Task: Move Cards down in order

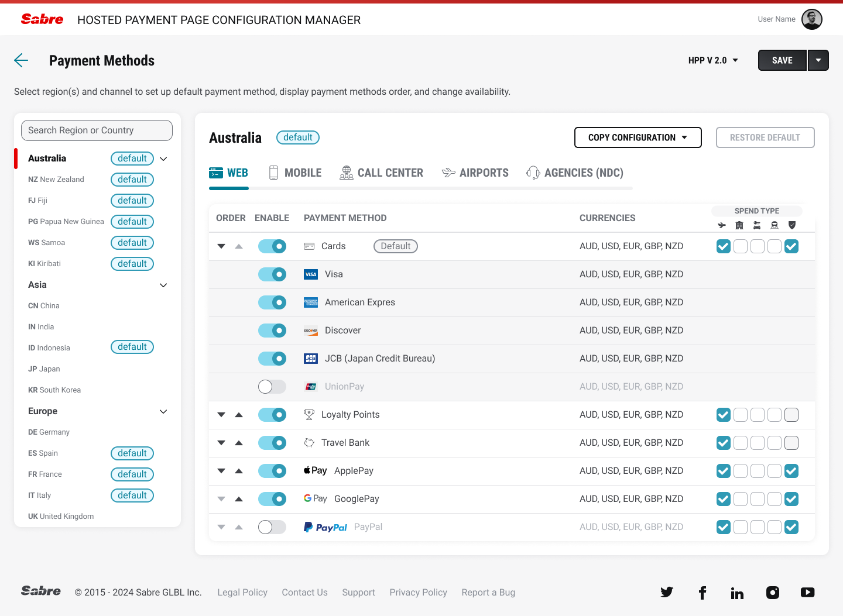Action: tap(221, 246)
